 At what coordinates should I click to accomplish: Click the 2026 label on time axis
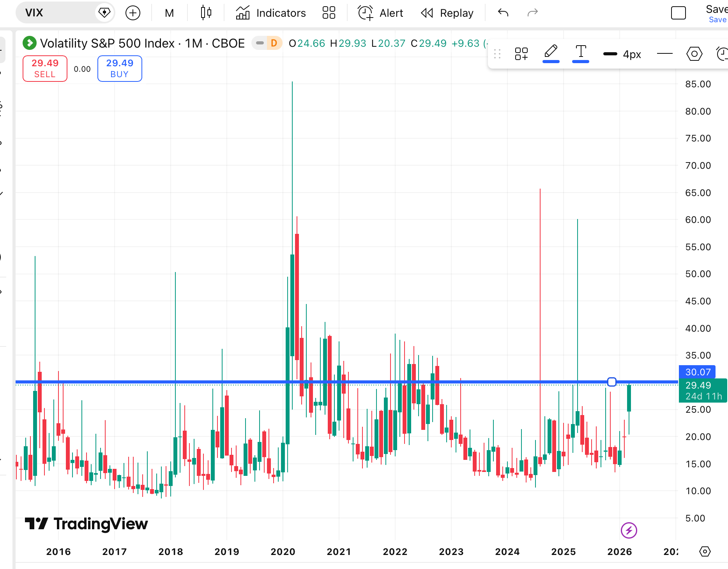click(620, 552)
